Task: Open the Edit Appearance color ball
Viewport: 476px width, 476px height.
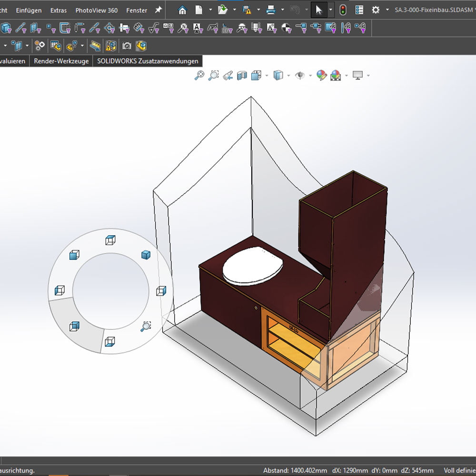Action: tap(322, 75)
